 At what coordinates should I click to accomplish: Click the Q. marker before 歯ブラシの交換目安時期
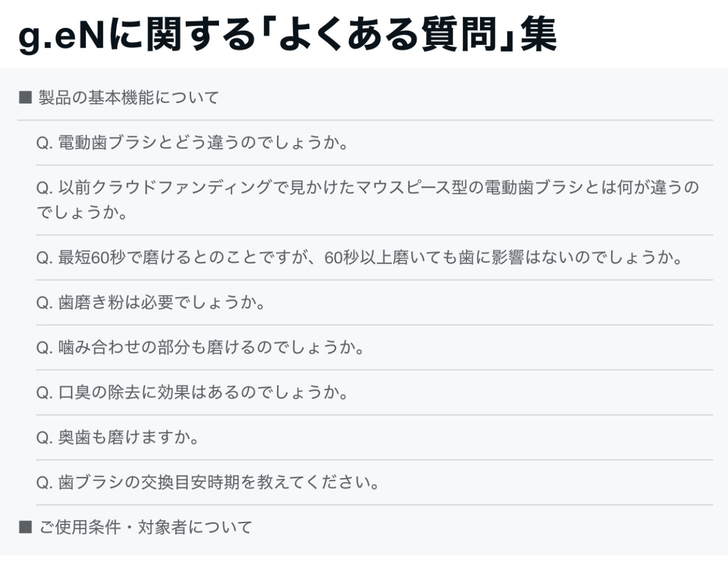tap(44, 483)
